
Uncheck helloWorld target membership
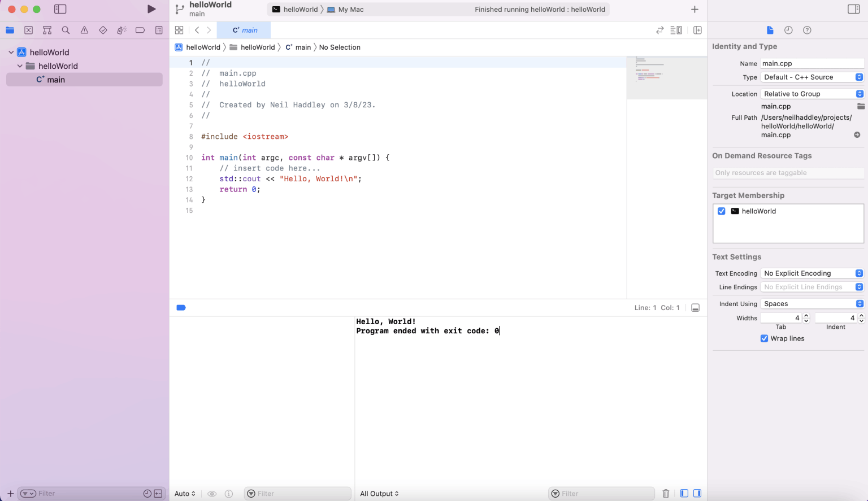722,211
